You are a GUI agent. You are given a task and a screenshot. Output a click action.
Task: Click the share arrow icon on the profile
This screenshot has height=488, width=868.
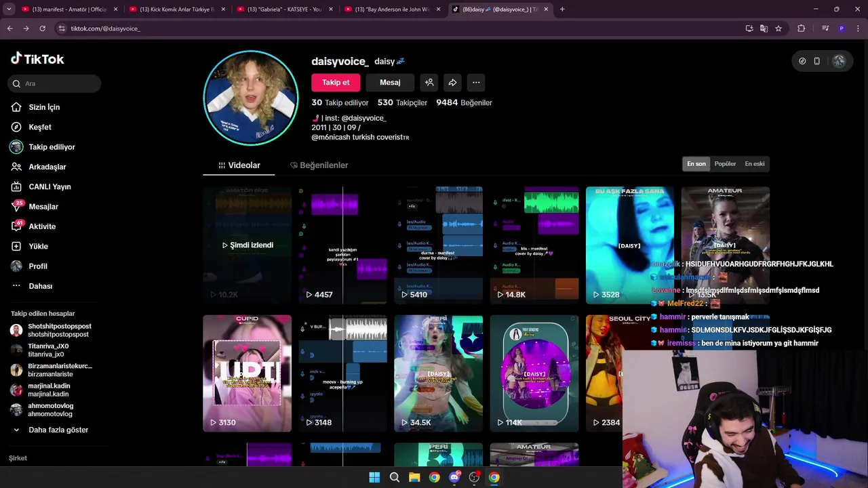click(x=452, y=83)
